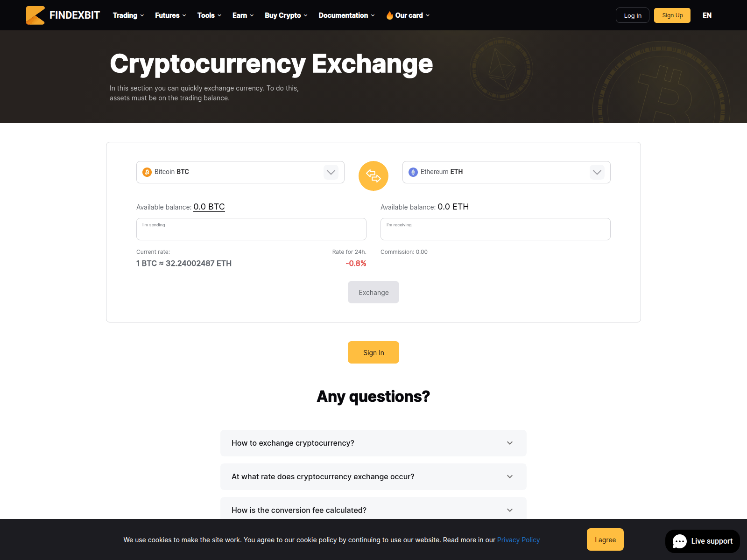Click the Ethereum coin icon
The image size is (747, 560).
pyautogui.click(x=413, y=172)
